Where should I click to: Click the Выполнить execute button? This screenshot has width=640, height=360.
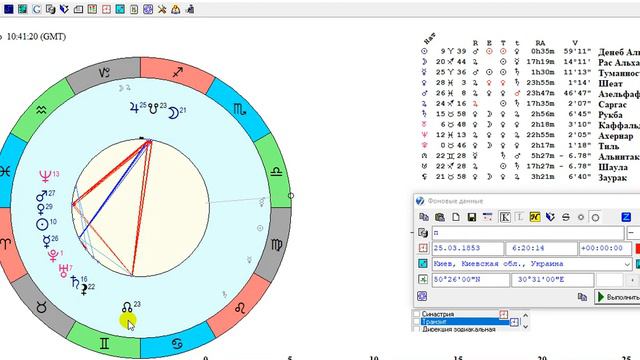(x=617, y=297)
